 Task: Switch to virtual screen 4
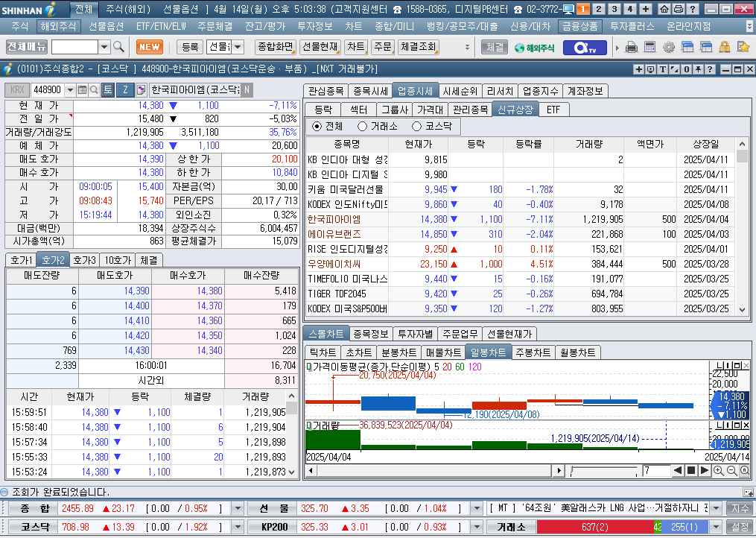[629, 9]
